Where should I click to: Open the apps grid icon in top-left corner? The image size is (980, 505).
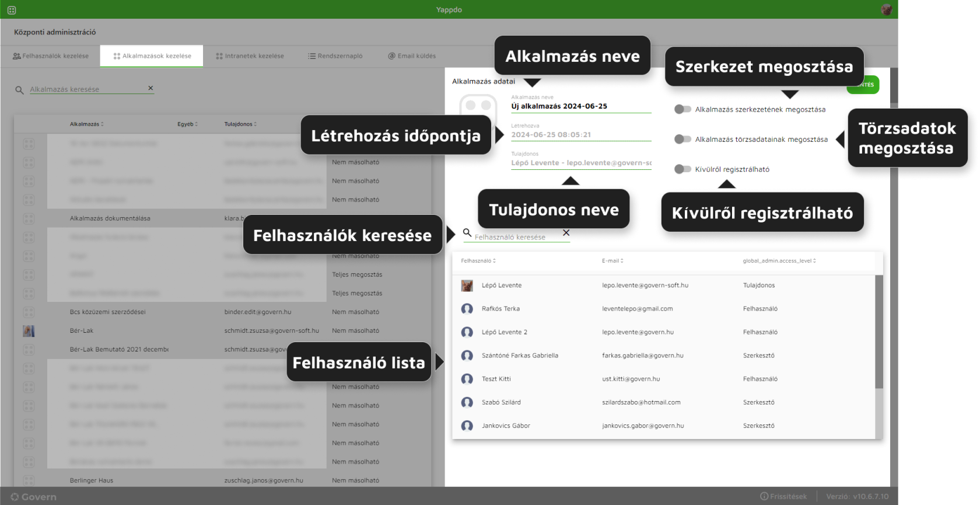[12, 10]
